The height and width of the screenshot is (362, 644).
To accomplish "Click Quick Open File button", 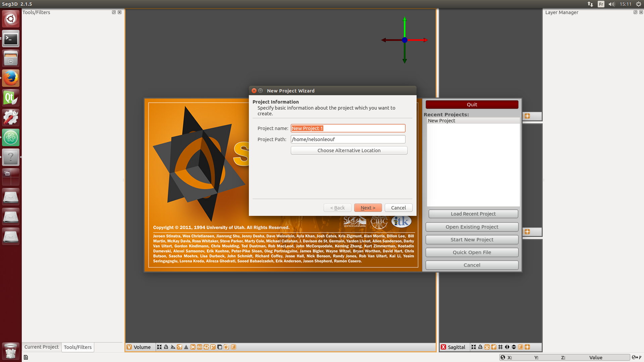I will coord(472,252).
